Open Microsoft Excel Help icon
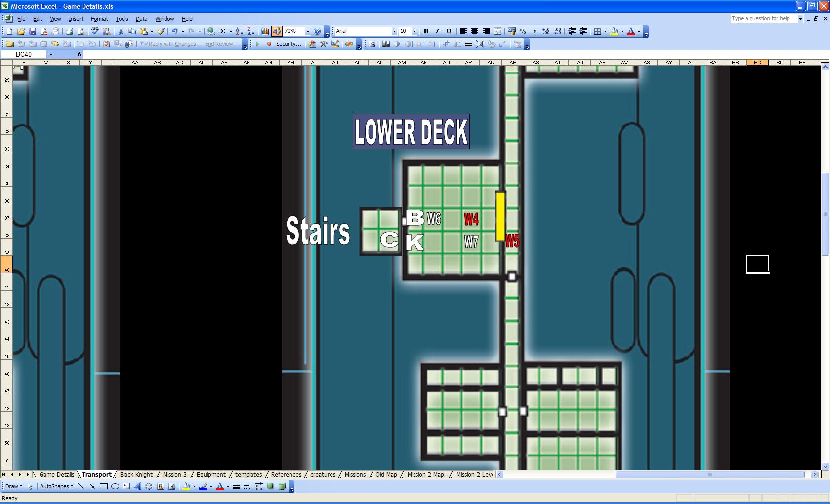The image size is (830, 504). (x=318, y=31)
